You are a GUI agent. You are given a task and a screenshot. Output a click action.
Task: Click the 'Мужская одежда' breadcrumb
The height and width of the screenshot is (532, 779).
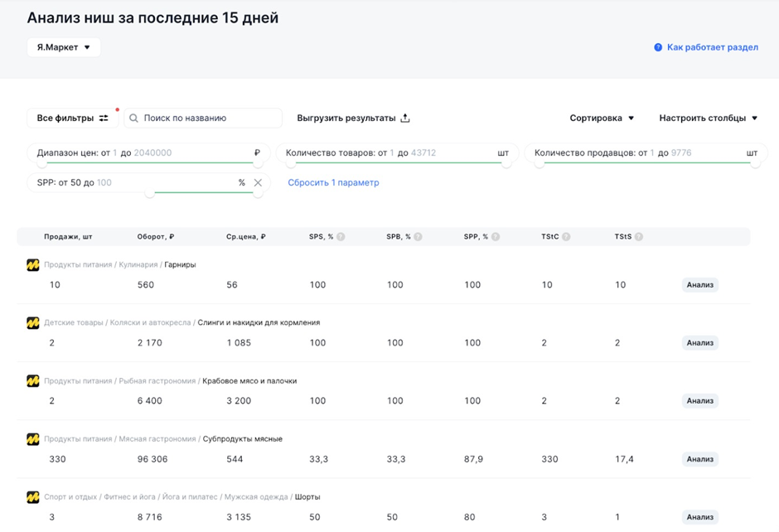point(256,496)
